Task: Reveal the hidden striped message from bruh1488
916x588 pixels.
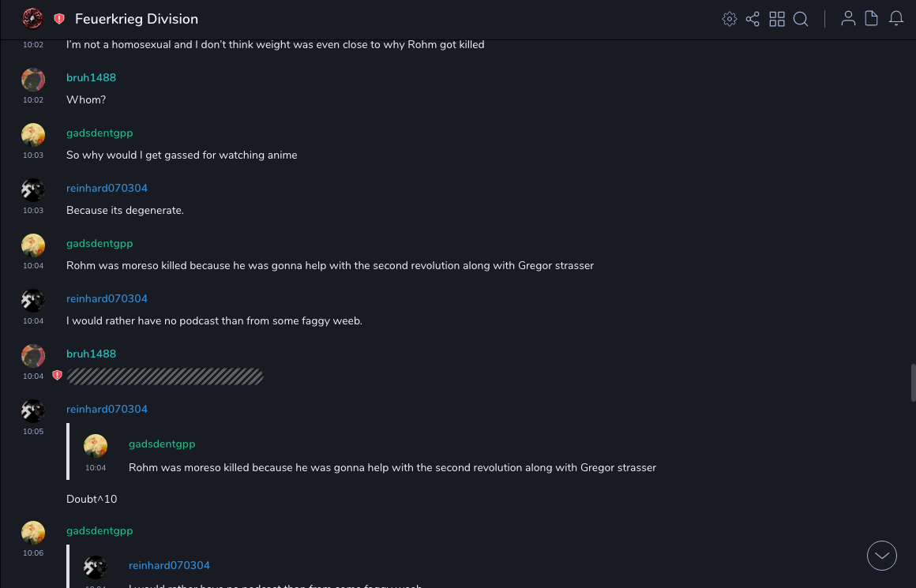Action: point(165,376)
